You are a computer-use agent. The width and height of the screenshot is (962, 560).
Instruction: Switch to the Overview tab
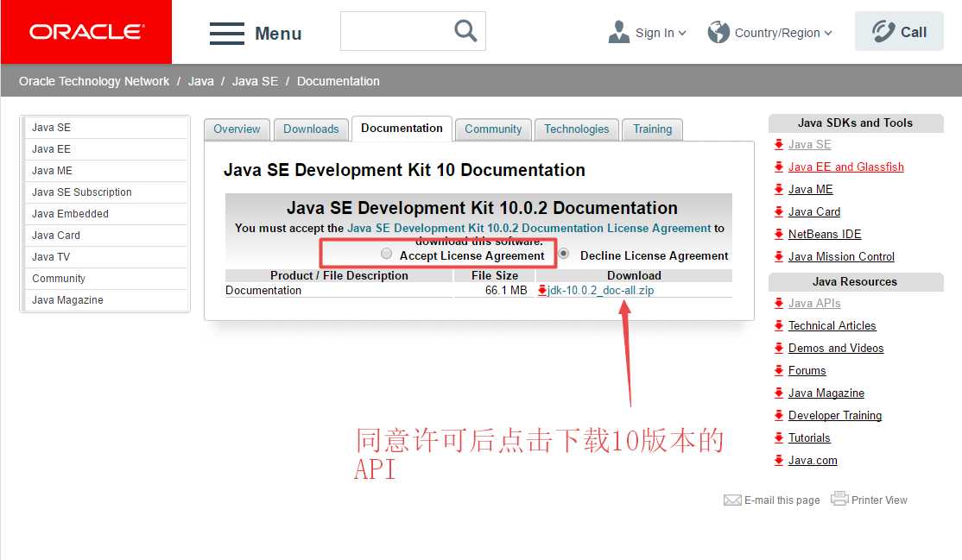pyautogui.click(x=237, y=129)
